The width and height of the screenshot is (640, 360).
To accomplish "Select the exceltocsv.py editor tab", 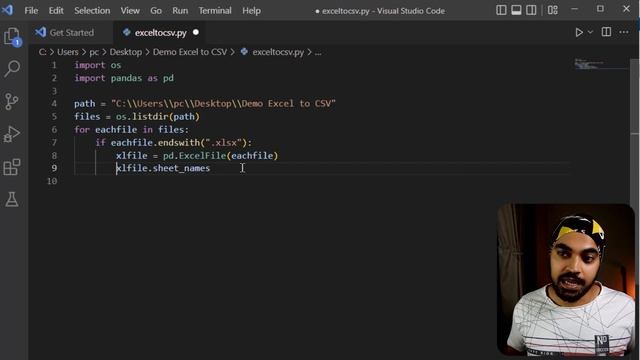I will click(160, 33).
